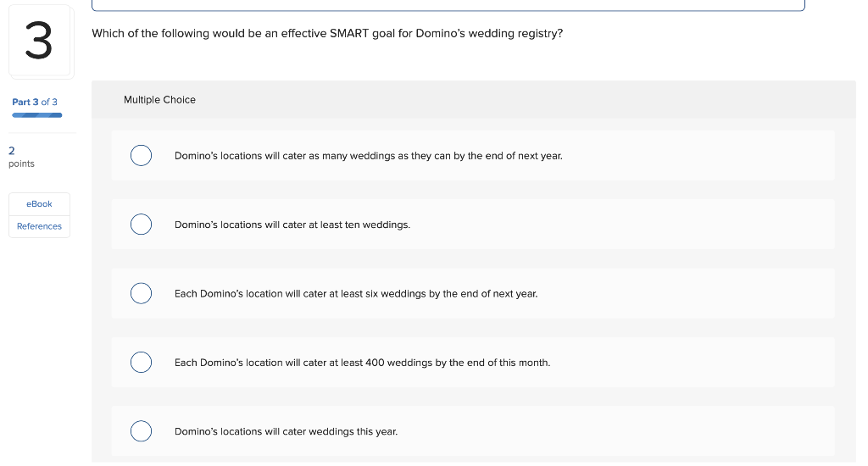Viewport: 868px width, 466px height.
Task: Click answer text 'cater at least ten weddings'
Action: [346, 225]
